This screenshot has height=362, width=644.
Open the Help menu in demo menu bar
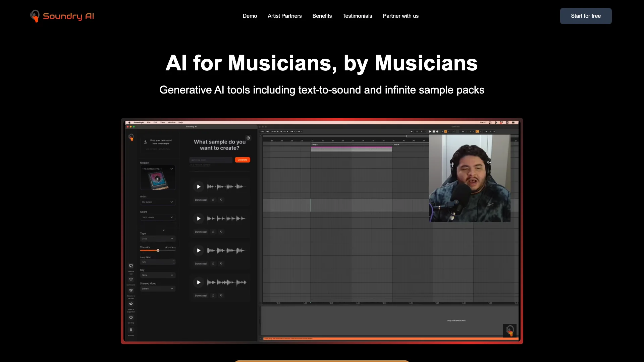pos(181,123)
